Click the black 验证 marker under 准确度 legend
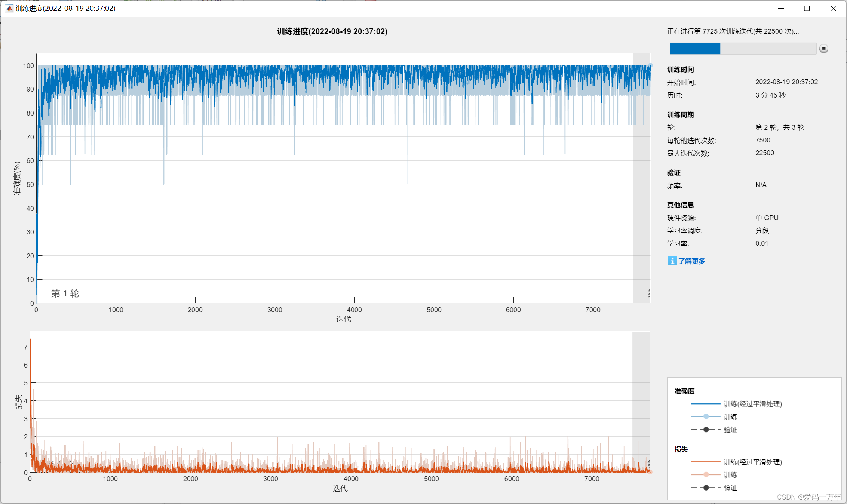This screenshot has height=504, width=847. (x=706, y=430)
